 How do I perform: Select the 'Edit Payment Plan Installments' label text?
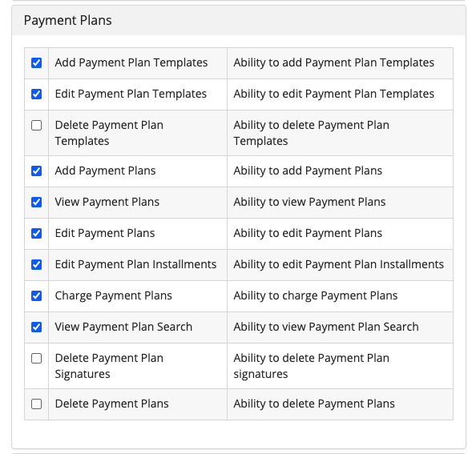135,264
